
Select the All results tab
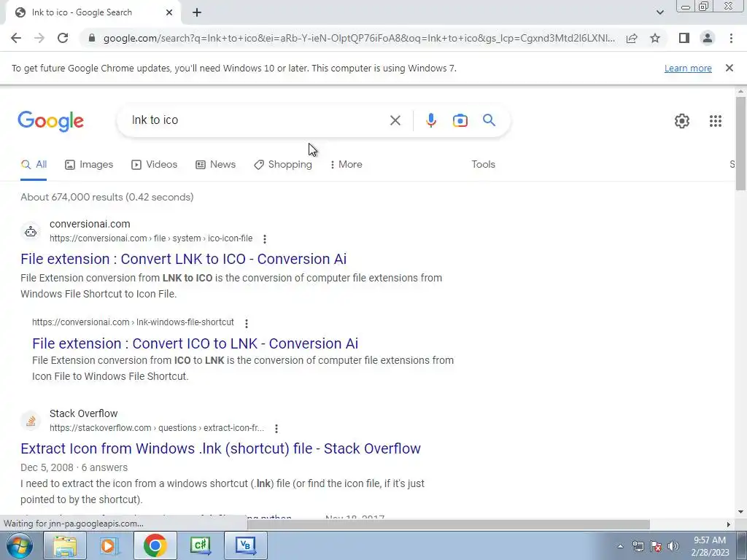pyautogui.click(x=34, y=165)
